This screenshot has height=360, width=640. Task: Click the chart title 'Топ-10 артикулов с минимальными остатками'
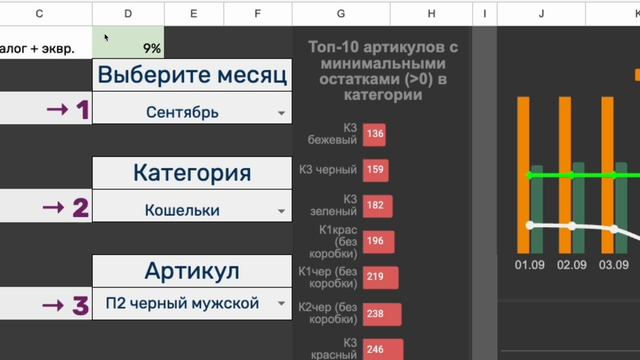(x=383, y=71)
